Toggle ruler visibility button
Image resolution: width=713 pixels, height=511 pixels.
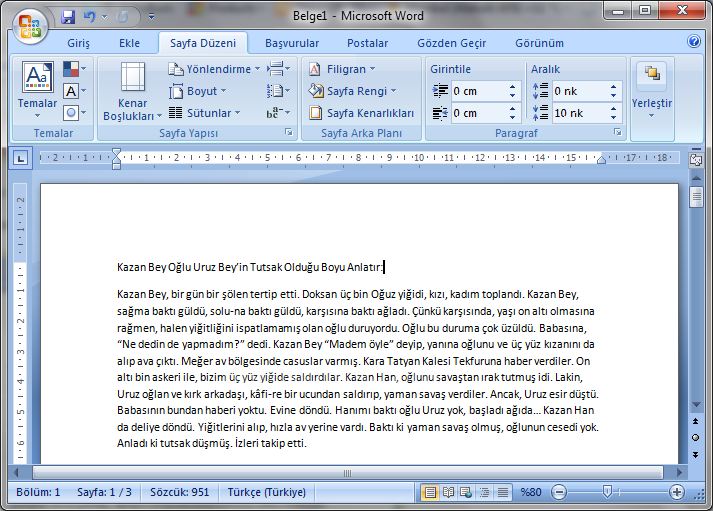click(x=696, y=160)
